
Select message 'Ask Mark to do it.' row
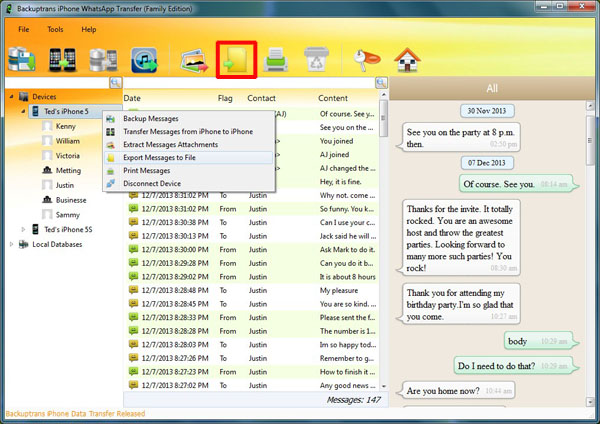(252, 250)
